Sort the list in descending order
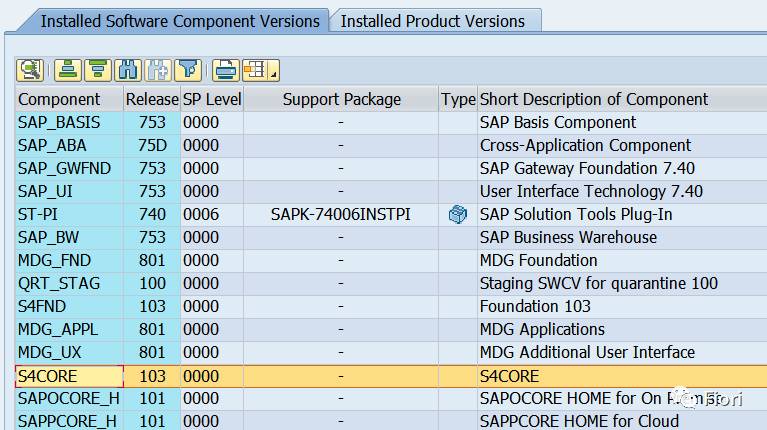 (x=98, y=70)
